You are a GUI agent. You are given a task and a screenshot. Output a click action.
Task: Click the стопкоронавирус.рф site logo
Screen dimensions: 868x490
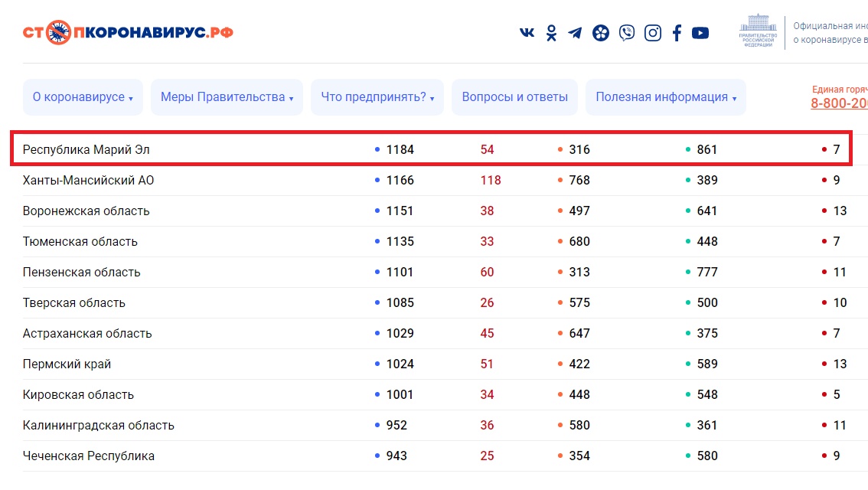[x=128, y=32]
